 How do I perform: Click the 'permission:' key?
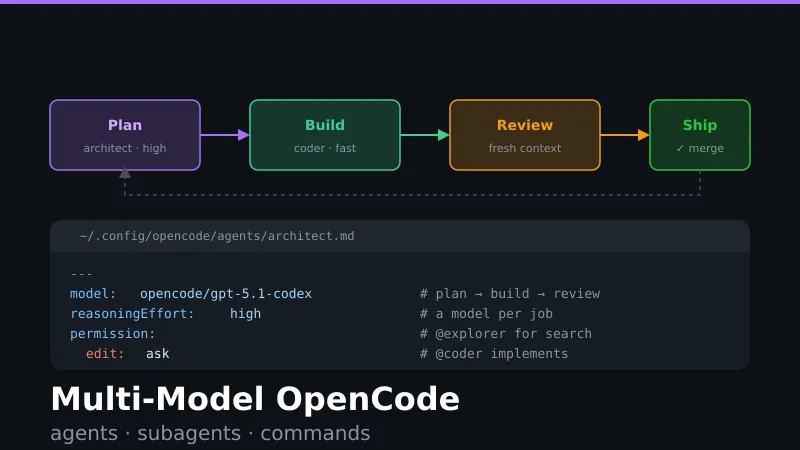[113, 334]
